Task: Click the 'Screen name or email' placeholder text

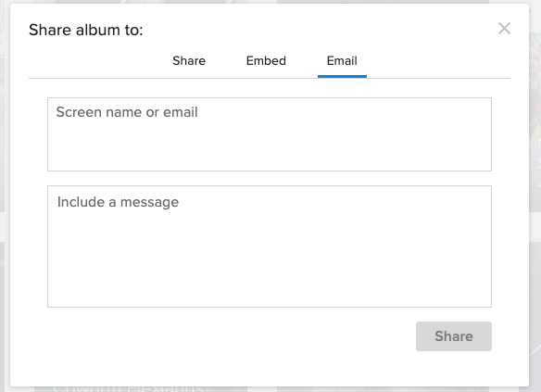Action: coord(127,112)
